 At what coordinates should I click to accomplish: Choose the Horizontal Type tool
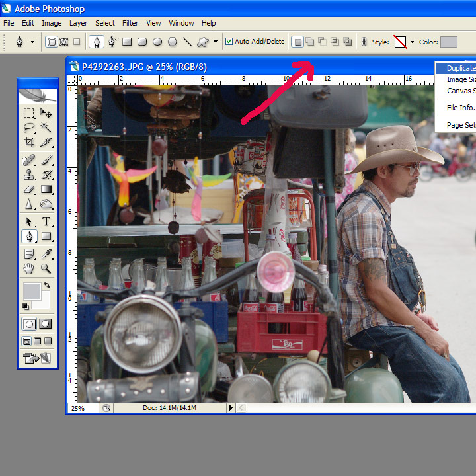tap(46, 221)
